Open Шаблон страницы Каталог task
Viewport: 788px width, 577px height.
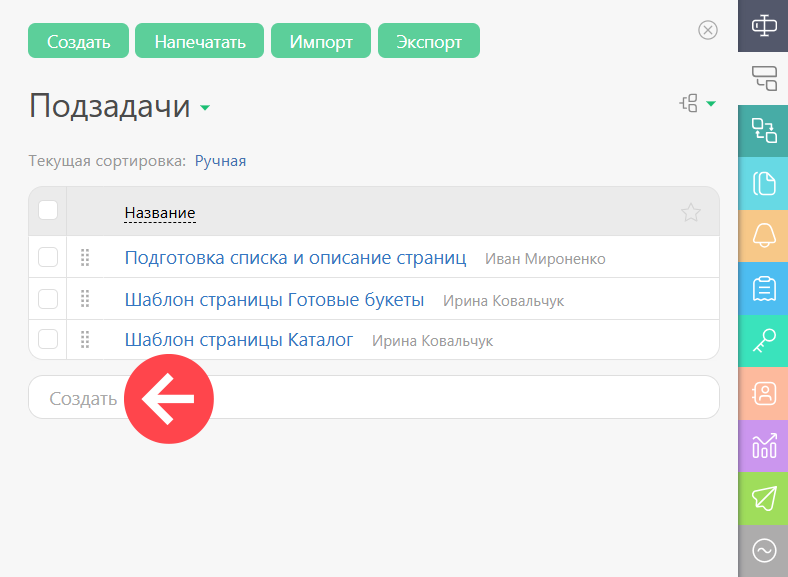pos(239,340)
